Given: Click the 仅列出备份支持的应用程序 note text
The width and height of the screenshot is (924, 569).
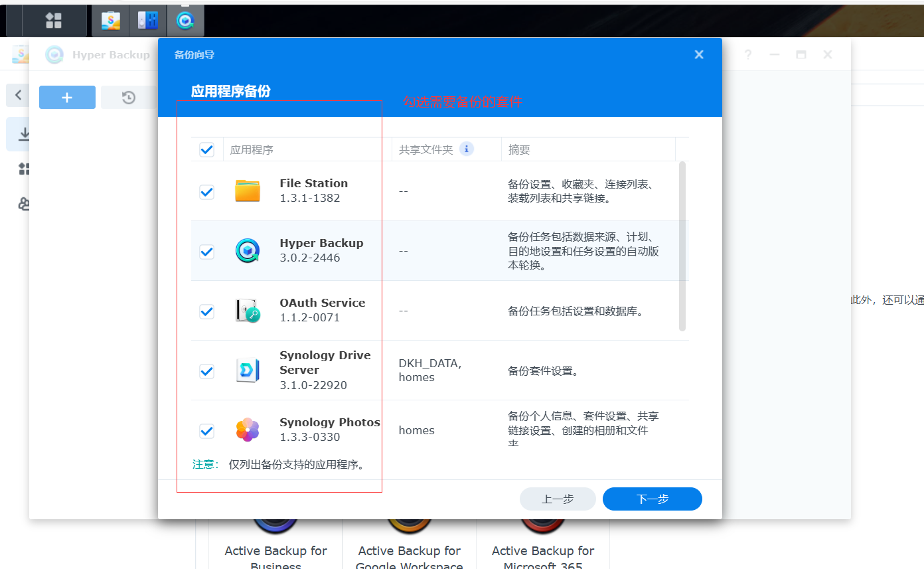Looking at the screenshot, I should tap(297, 464).
